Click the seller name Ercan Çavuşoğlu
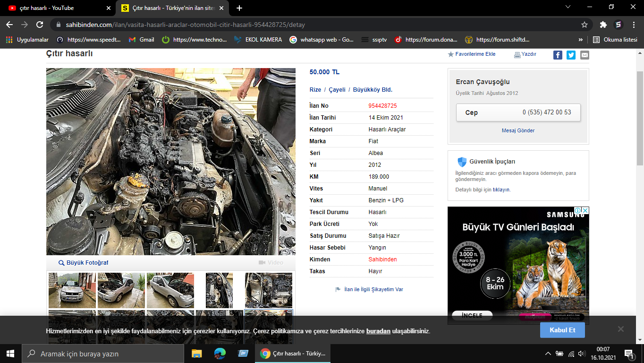 [x=483, y=82]
